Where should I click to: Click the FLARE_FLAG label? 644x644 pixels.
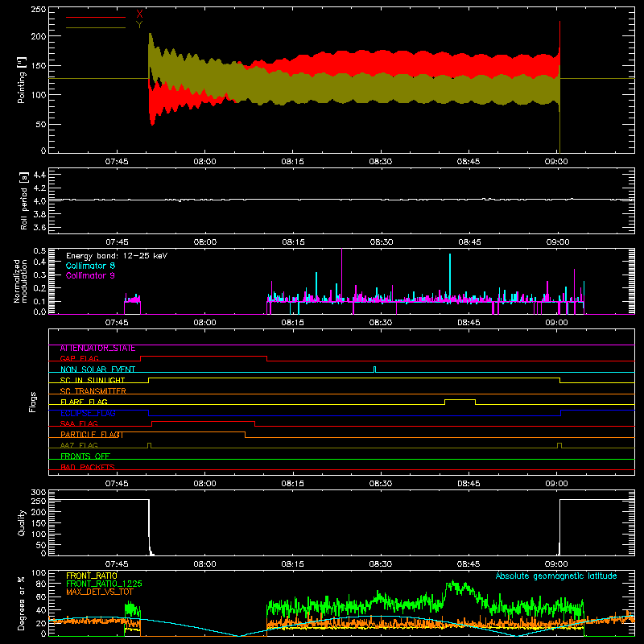(x=84, y=402)
